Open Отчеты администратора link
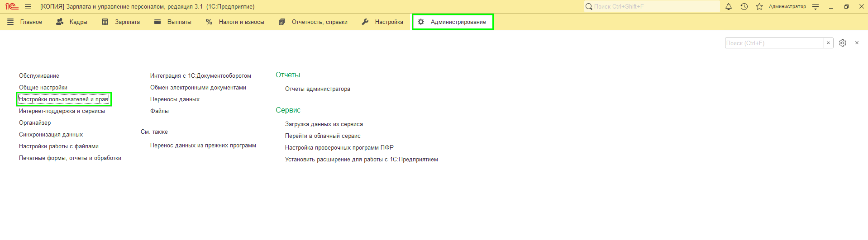868x240 pixels. pyautogui.click(x=318, y=89)
